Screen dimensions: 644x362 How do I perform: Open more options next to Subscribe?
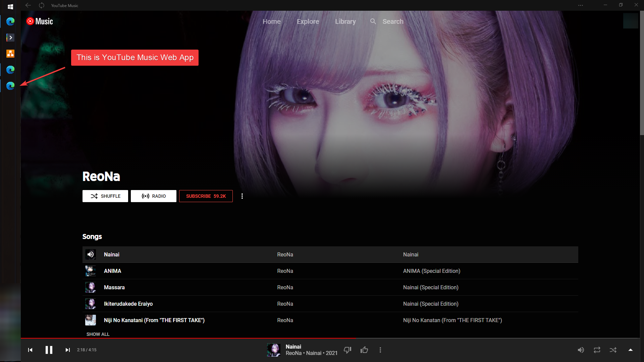tap(242, 196)
